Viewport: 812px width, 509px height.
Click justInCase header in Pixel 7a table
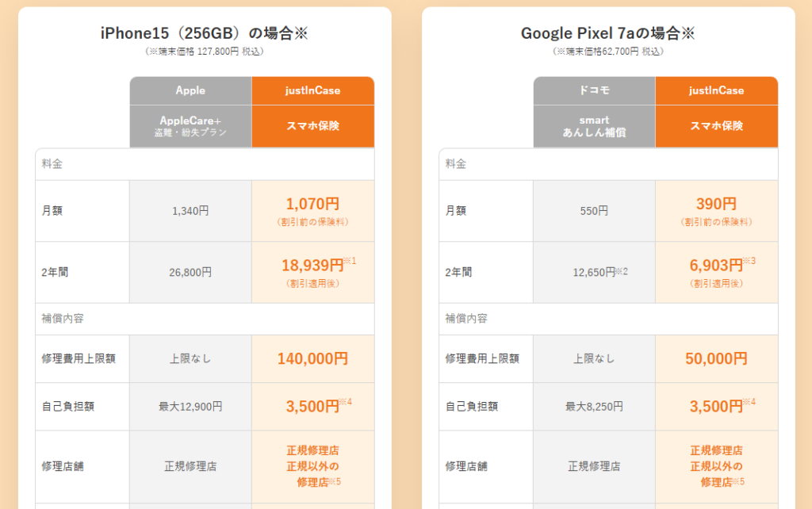coord(716,90)
